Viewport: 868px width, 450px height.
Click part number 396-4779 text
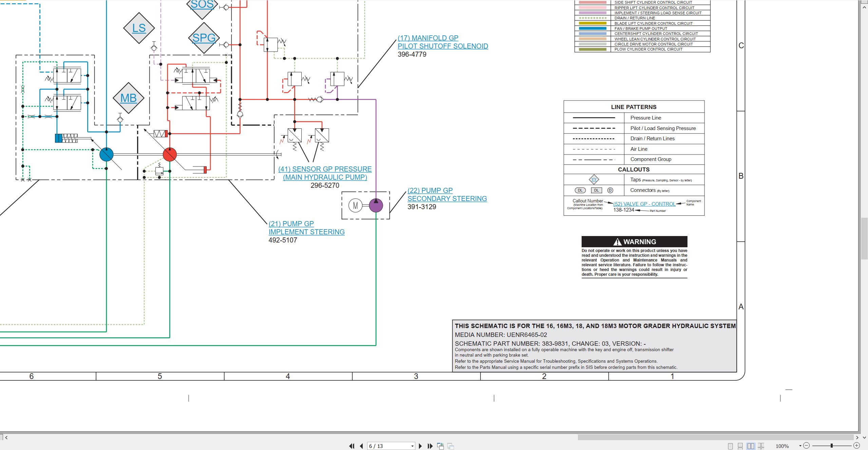pyautogui.click(x=412, y=54)
